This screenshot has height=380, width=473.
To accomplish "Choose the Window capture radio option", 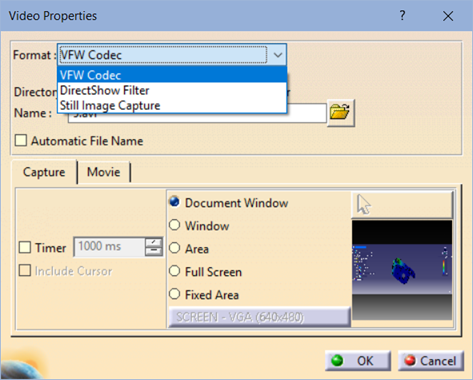I will (x=175, y=225).
